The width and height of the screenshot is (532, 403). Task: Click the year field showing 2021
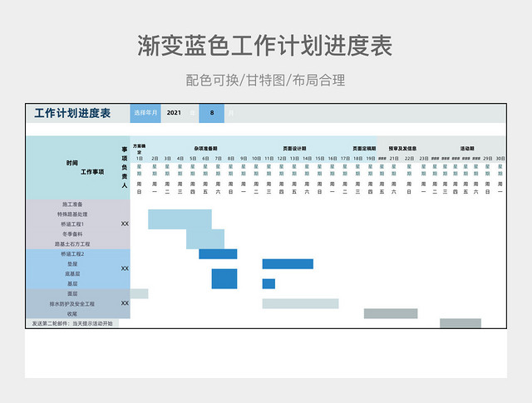coord(174,113)
